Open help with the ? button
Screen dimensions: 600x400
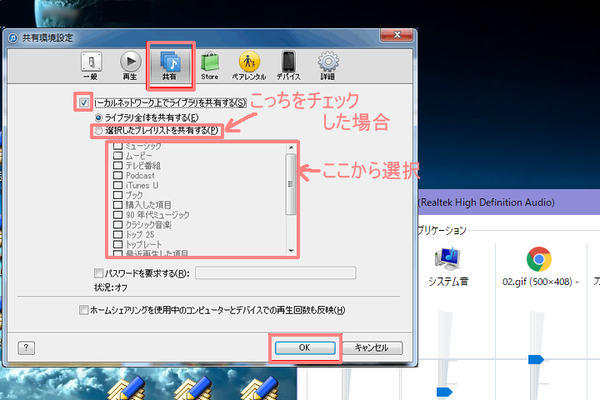(26, 348)
